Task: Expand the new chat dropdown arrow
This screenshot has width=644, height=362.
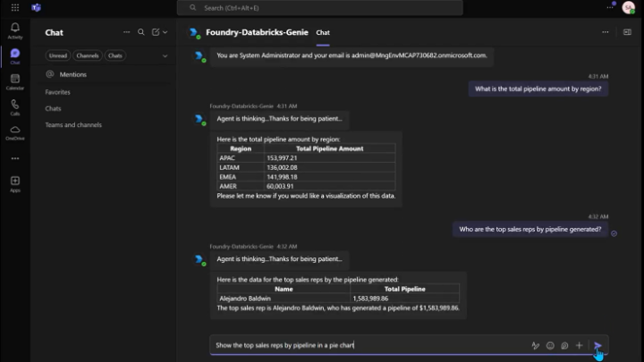Action: pyautogui.click(x=165, y=32)
